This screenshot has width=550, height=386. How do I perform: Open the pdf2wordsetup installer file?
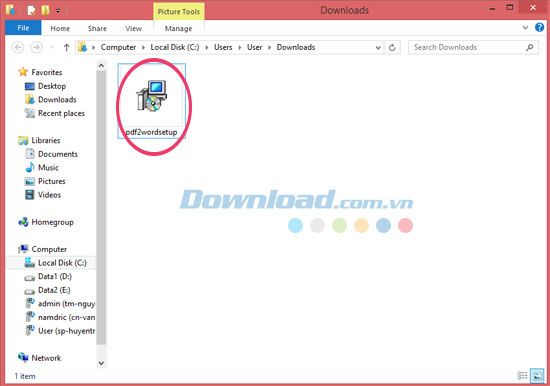pyautogui.click(x=152, y=101)
